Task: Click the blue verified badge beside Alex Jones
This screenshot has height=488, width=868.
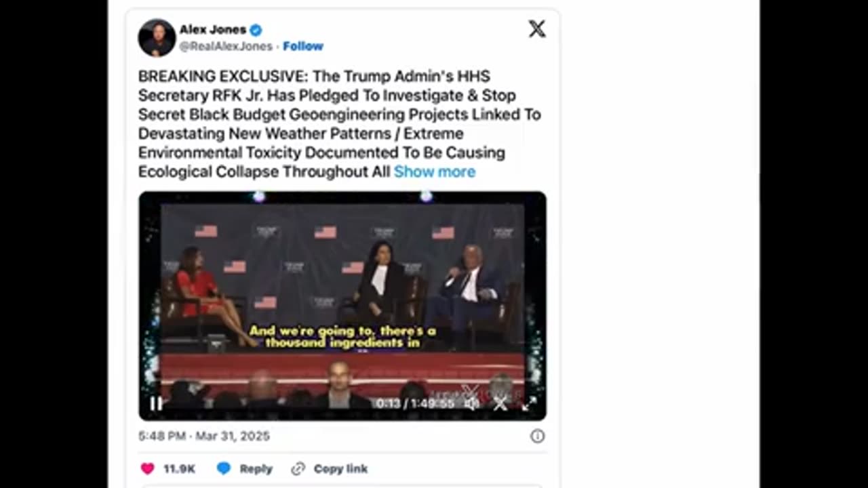Action: click(x=256, y=30)
